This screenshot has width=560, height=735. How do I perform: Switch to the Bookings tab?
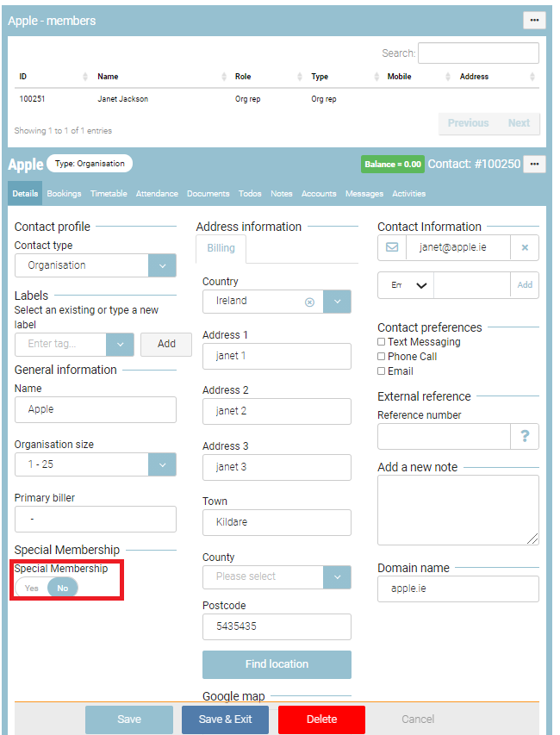pos(64,194)
